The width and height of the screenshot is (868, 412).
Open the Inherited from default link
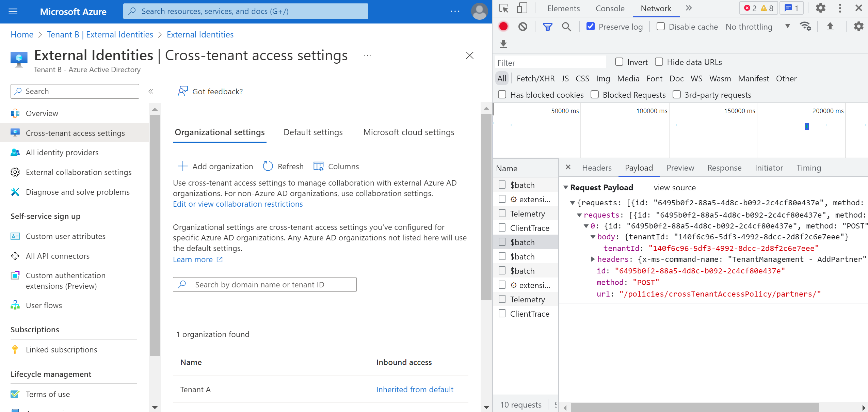(x=414, y=390)
